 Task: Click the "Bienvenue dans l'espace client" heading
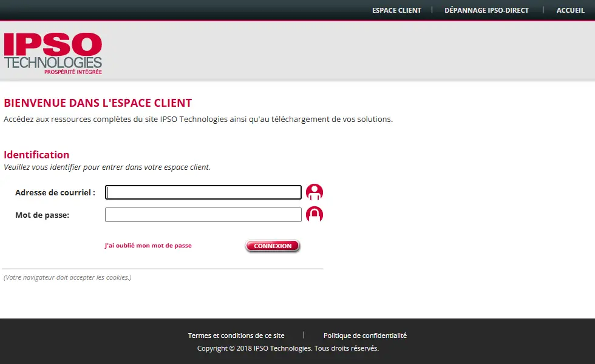coord(98,103)
